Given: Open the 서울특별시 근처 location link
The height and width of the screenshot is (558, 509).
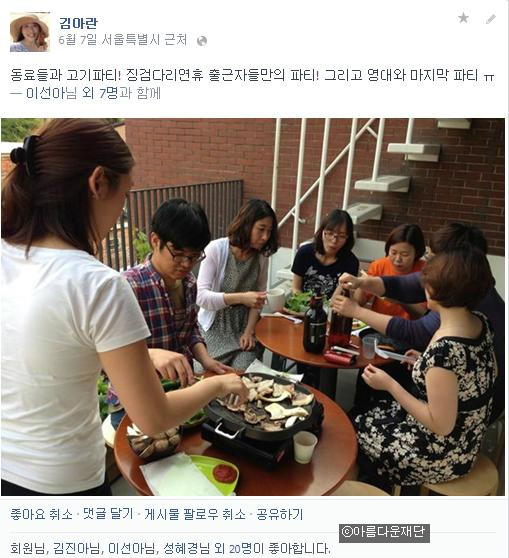Looking at the screenshot, I should coord(144,40).
